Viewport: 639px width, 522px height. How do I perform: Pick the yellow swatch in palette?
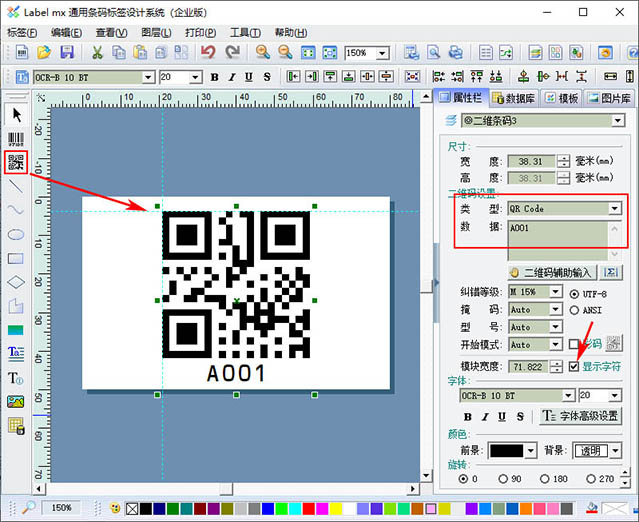coord(336,509)
